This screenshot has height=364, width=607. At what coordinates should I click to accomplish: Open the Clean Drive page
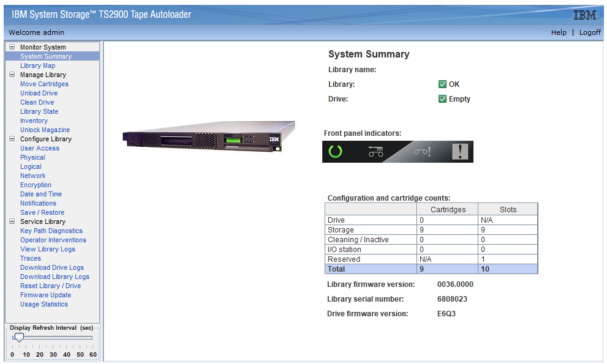coord(37,103)
